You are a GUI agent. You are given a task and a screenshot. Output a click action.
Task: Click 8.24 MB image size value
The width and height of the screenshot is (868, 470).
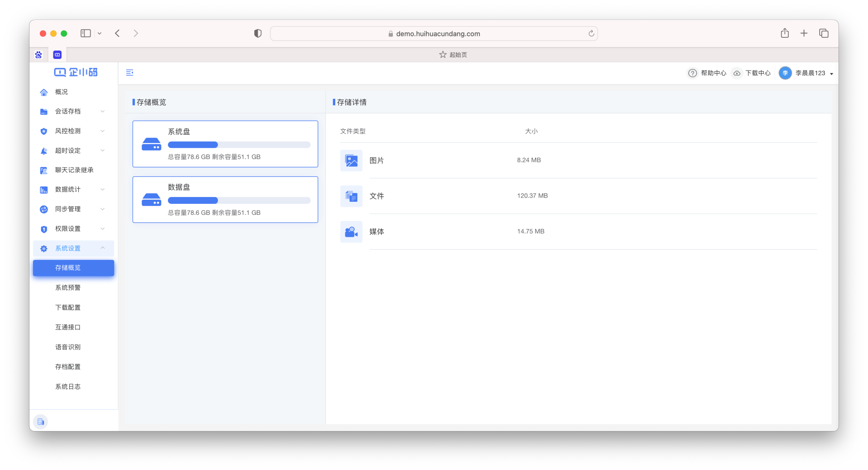click(529, 160)
